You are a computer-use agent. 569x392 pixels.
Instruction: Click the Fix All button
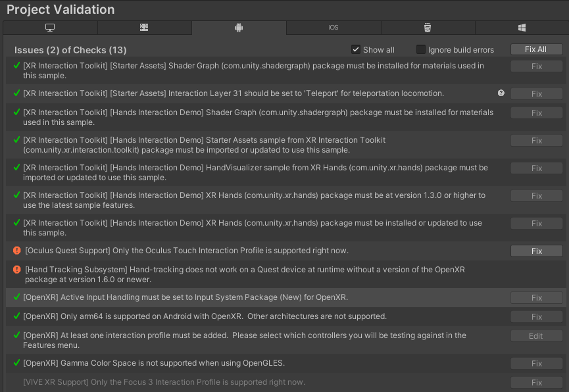point(535,49)
